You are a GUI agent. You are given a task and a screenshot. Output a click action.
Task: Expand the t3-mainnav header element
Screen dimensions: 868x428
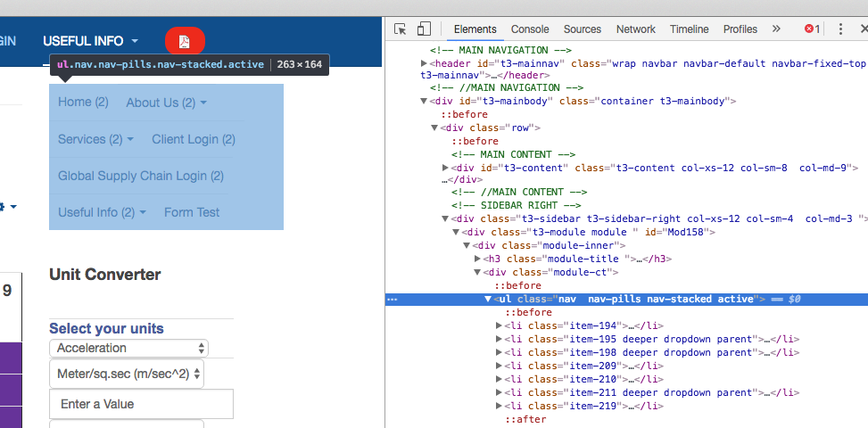point(425,64)
